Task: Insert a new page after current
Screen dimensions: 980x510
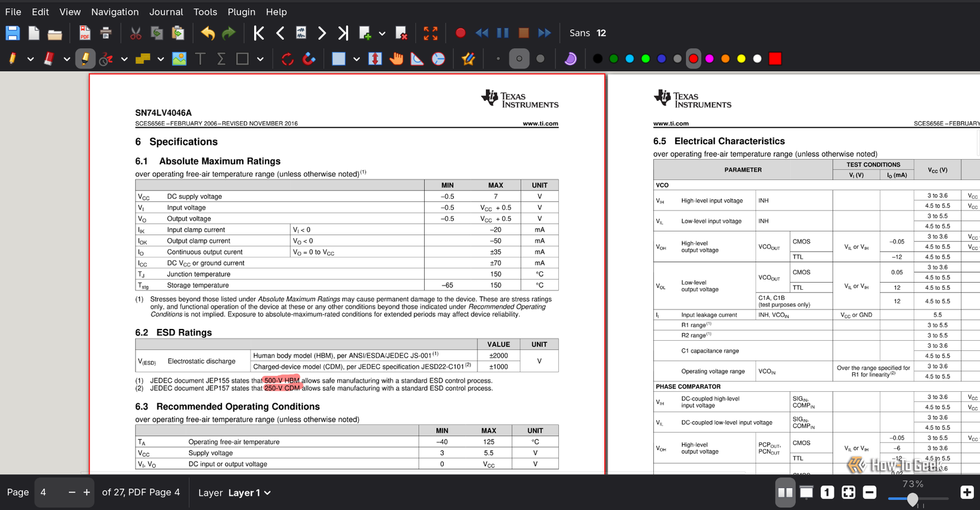Action: point(365,33)
